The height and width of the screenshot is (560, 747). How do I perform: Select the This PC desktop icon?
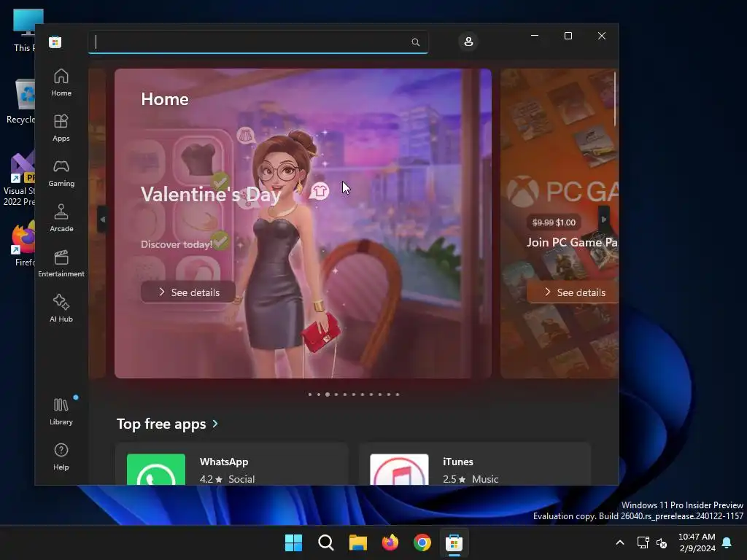24,30
